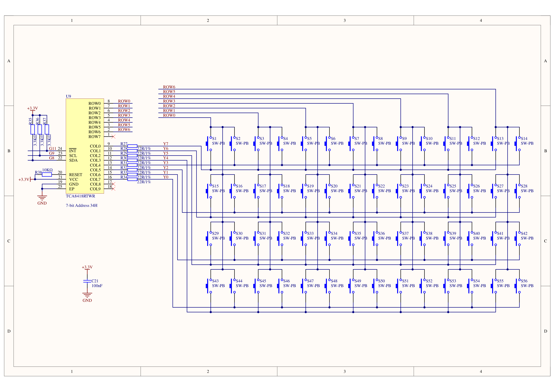Viewport: 555px width, 392px height.
Task: Click the R27 series resistor symbol
Action: coord(132,146)
